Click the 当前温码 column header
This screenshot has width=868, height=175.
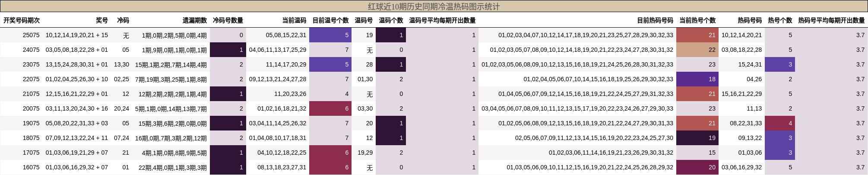(294, 20)
